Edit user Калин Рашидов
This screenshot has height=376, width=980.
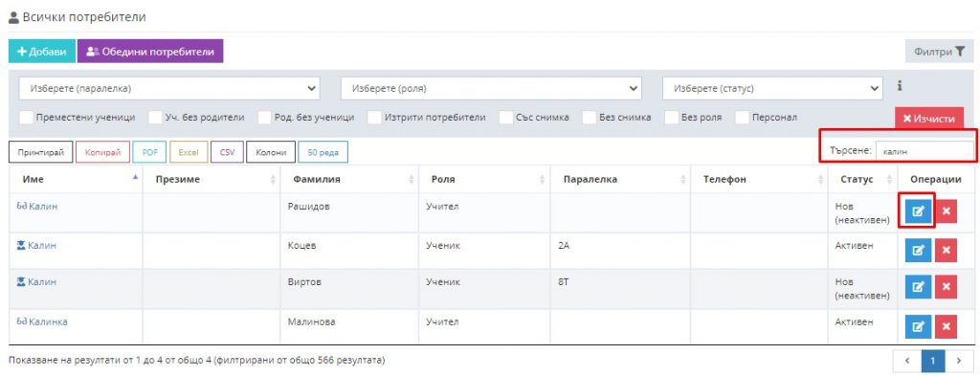pos(918,211)
